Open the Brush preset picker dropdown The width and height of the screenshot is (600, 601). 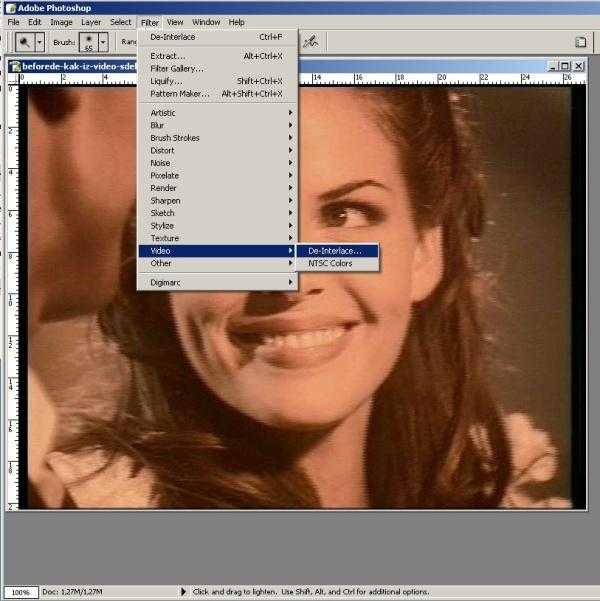[x=103, y=42]
